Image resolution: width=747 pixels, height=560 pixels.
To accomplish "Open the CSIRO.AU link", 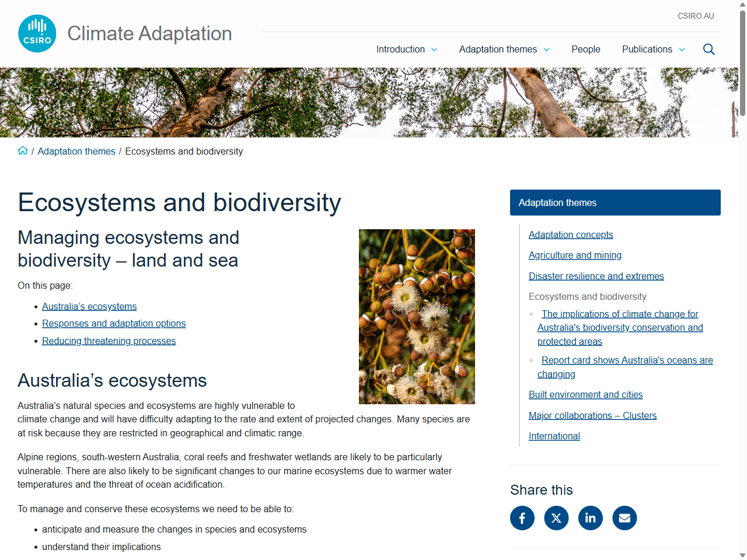I will pyautogui.click(x=696, y=16).
